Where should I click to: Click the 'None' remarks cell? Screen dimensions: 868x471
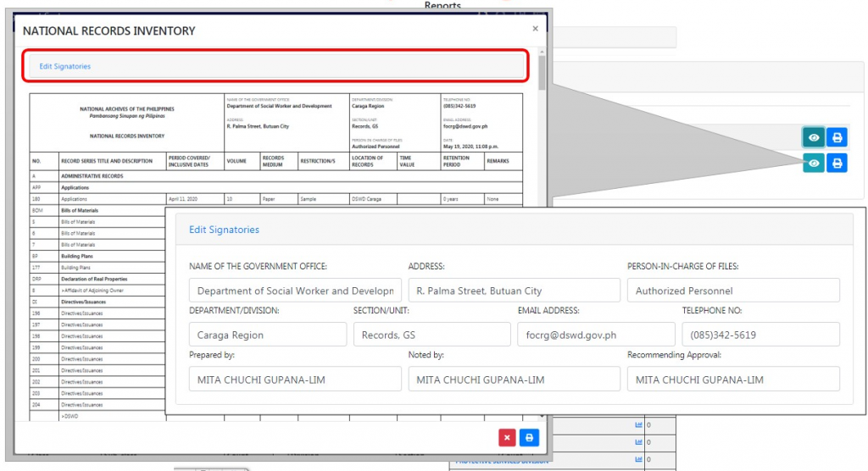(492, 199)
